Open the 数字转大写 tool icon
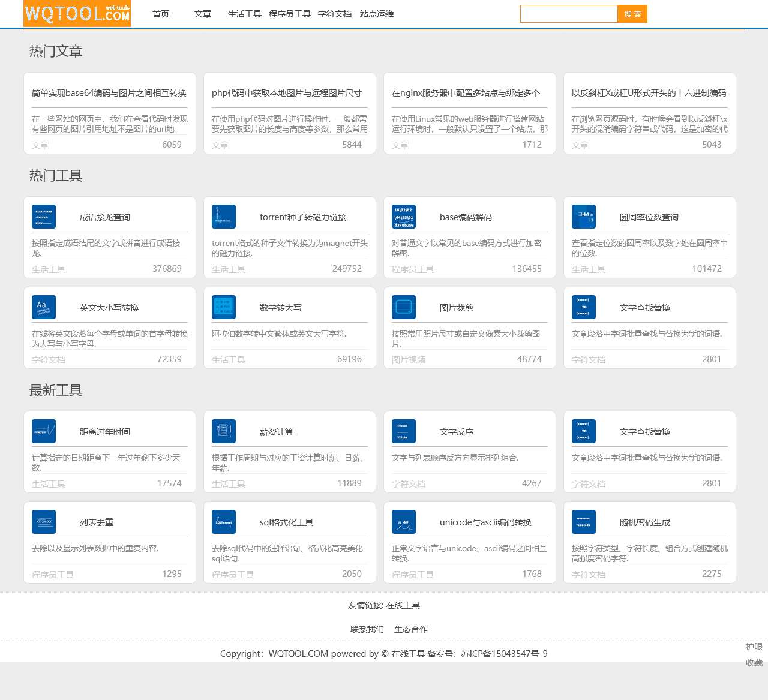This screenshot has width=768, height=700. [224, 307]
